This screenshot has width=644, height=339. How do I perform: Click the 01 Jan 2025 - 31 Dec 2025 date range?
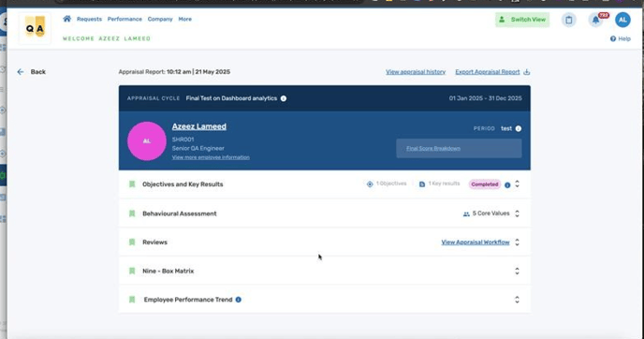click(486, 98)
